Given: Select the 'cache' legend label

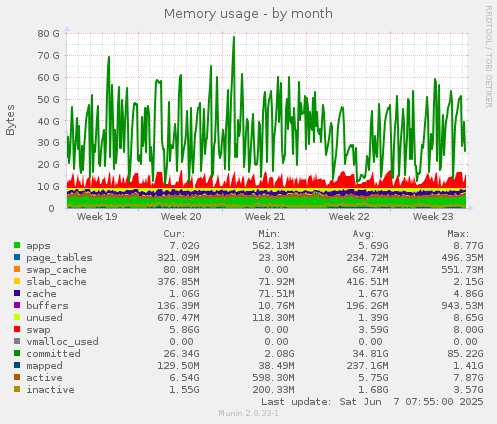Looking at the screenshot, I should pyautogui.click(x=41, y=294).
